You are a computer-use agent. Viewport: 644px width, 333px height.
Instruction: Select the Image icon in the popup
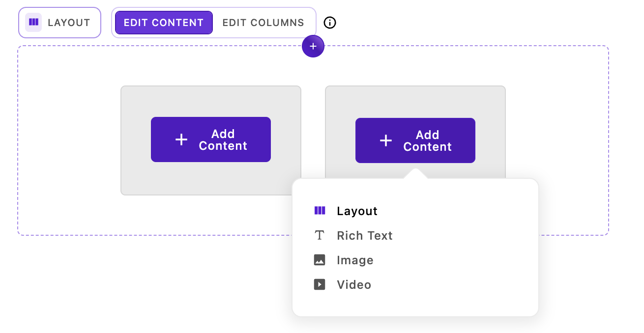(320, 260)
